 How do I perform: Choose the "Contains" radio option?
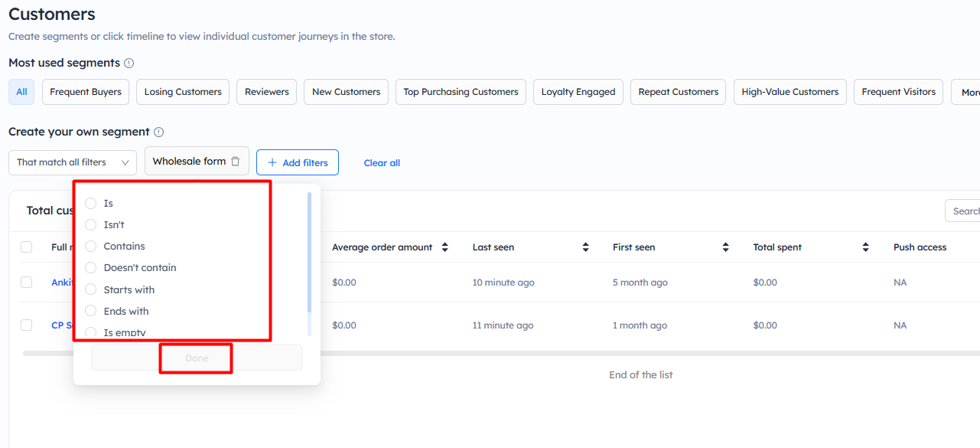tap(91, 246)
